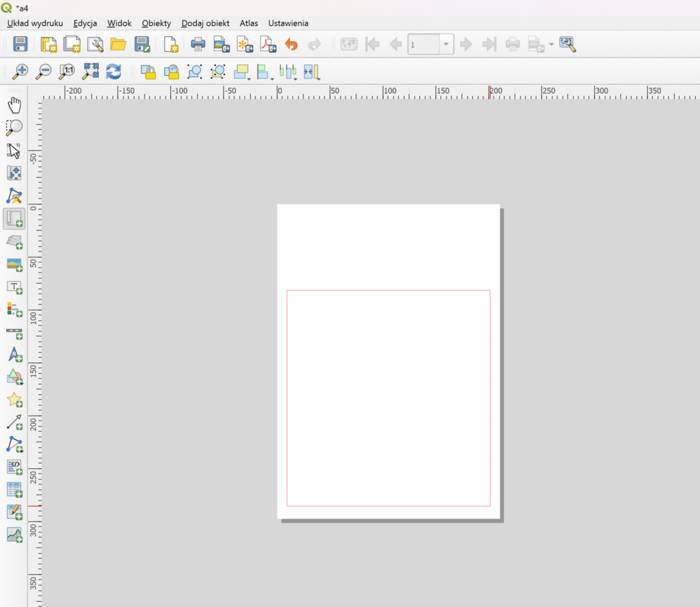Click the Add Picture tool
Image resolution: width=700 pixels, height=607 pixels.
point(14,265)
